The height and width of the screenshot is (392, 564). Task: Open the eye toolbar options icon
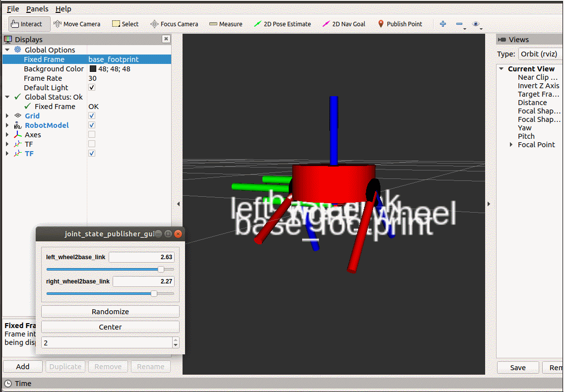[x=476, y=24]
